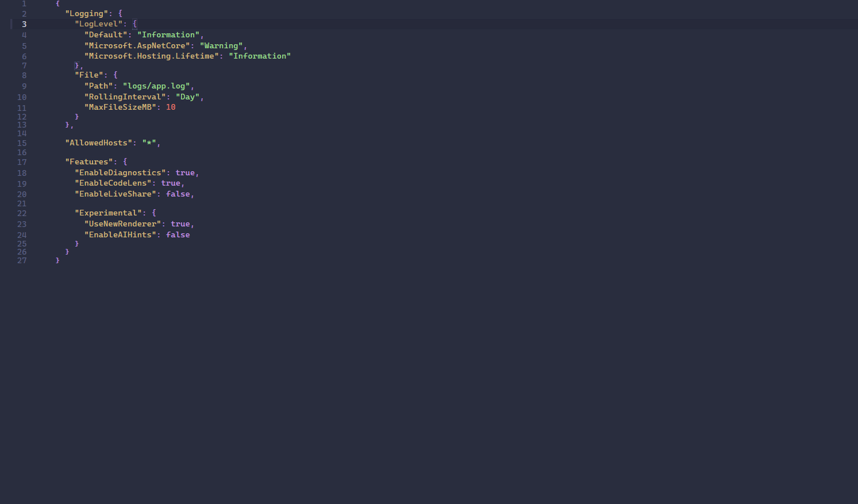This screenshot has width=858, height=504.
Task: Click the "Information" value of the Default entry
Action: [x=168, y=34]
